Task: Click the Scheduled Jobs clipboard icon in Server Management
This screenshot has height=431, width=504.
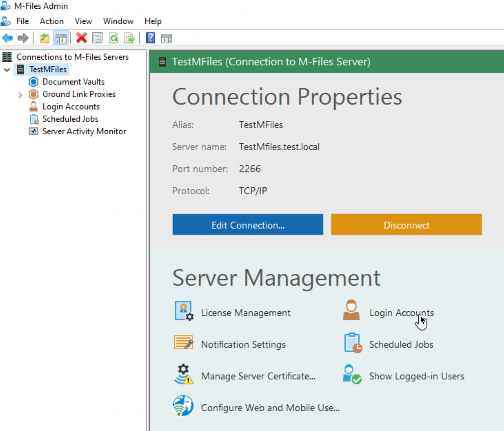Action: point(353,343)
